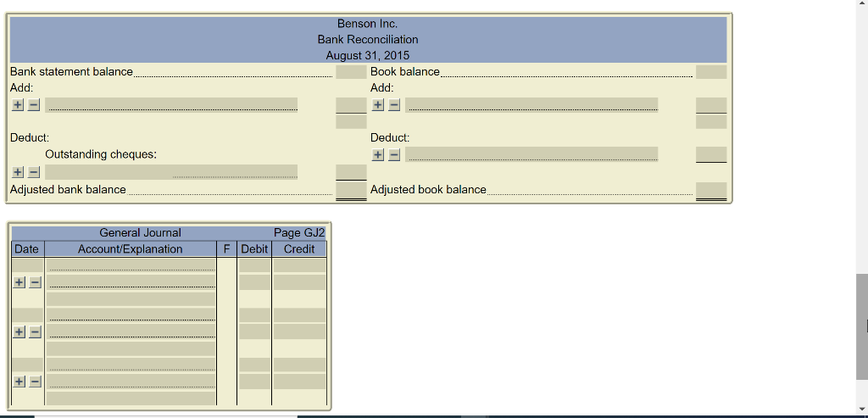This screenshot has width=868, height=418.
Task: Remove a line from first journal entry
Action: click(35, 282)
